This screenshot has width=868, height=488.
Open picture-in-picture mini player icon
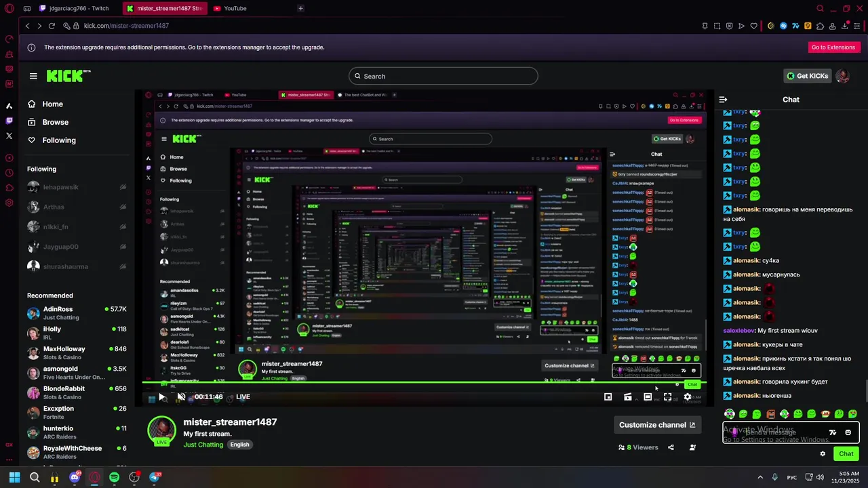tap(608, 397)
